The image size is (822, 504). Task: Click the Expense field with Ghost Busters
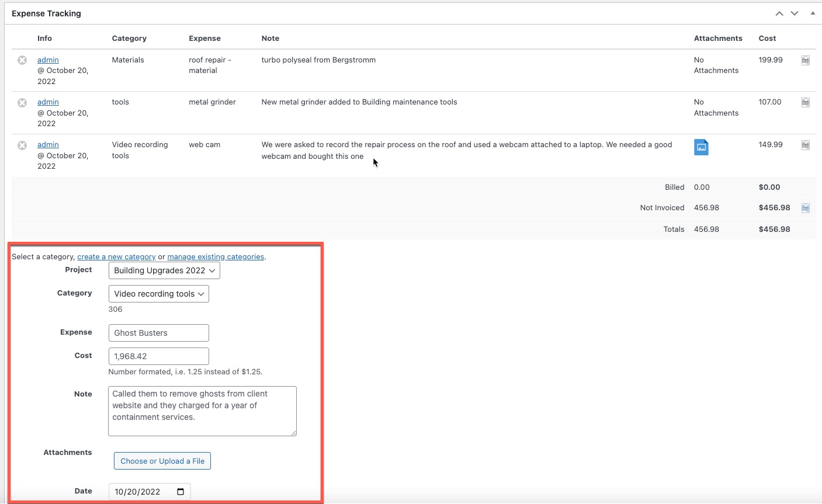pyautogui.click(x=158, y=333)
